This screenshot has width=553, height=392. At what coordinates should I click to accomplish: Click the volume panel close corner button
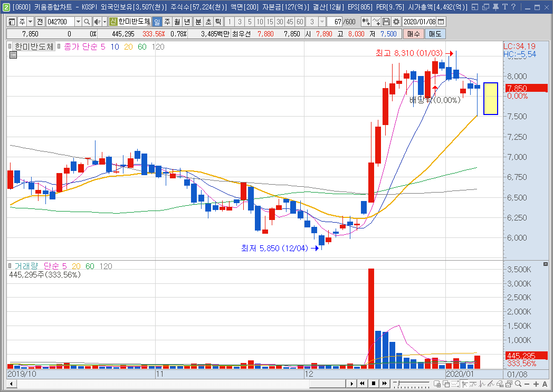(x=546, y=264)
